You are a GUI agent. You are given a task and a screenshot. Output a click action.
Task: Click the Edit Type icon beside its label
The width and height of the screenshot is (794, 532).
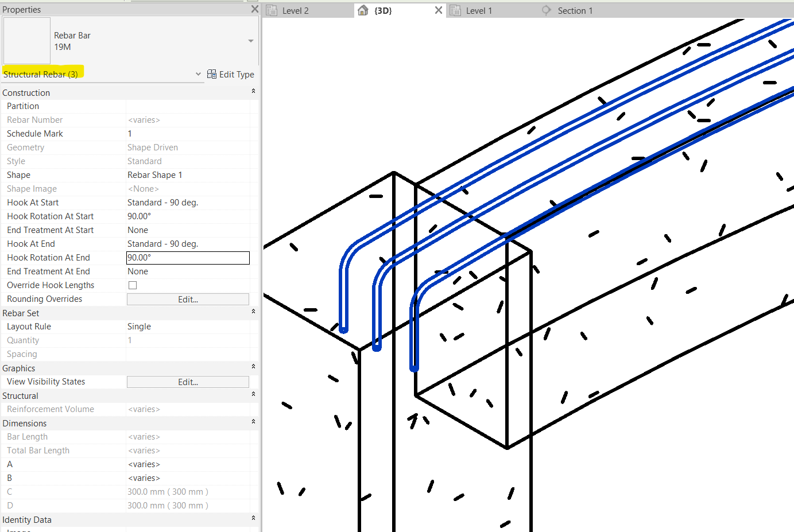(x=212, y=74)
